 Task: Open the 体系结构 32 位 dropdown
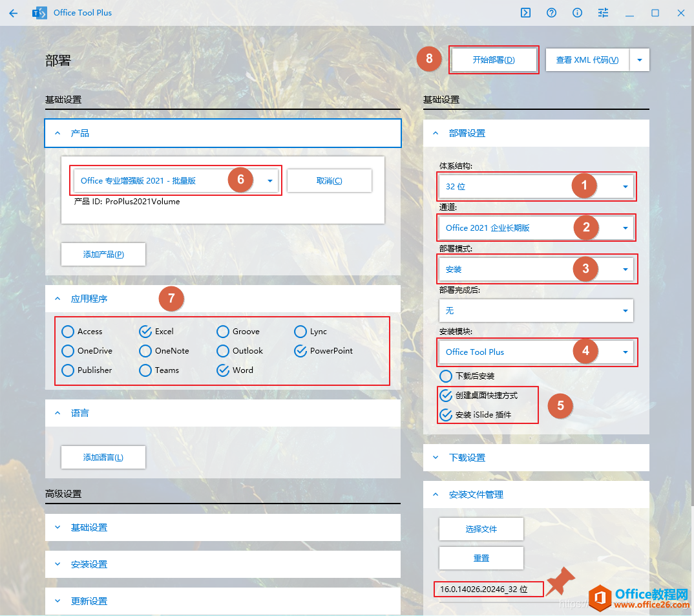click(536, 186)
